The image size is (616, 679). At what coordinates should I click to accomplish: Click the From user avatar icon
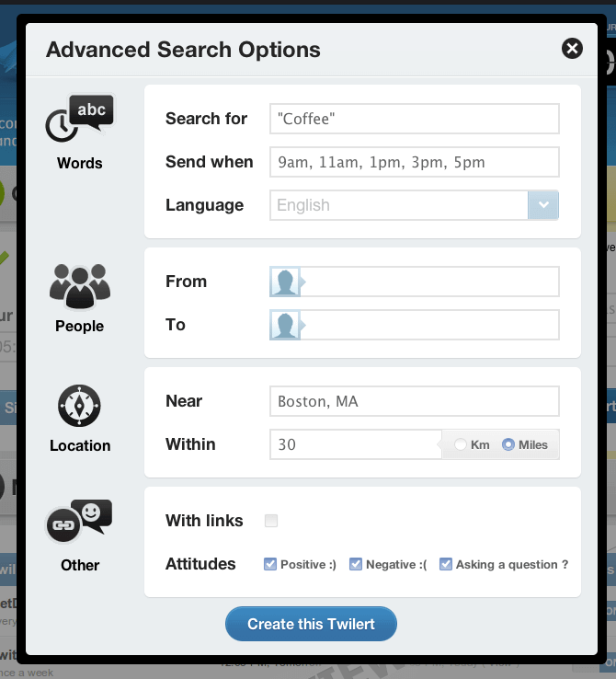[x=285, y=282]
